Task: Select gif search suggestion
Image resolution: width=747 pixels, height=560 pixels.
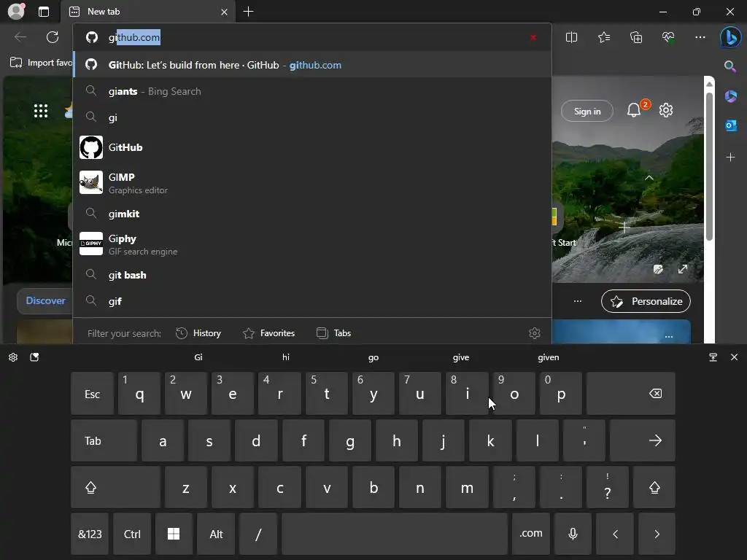Action: [x=312, y=301]
